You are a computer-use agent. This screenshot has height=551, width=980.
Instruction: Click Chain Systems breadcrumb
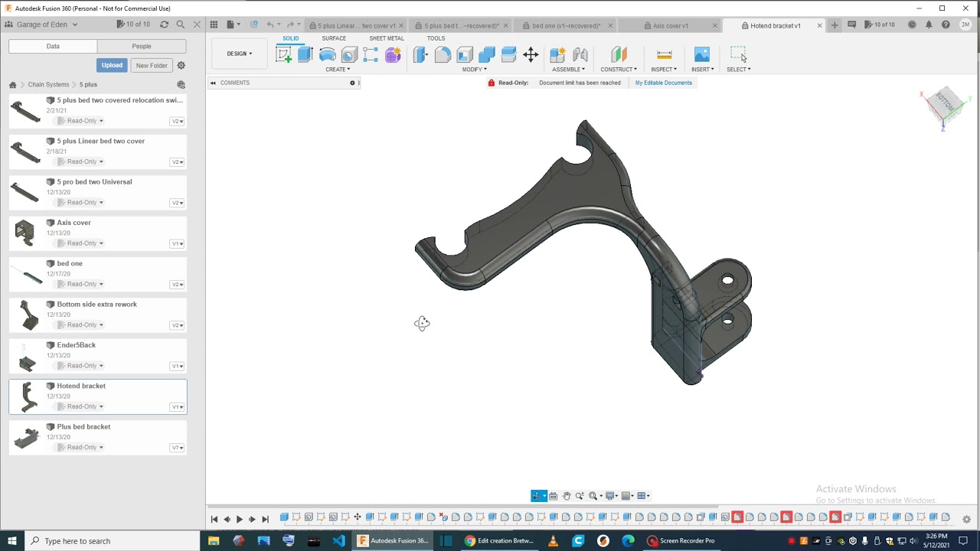click(48, 84)
